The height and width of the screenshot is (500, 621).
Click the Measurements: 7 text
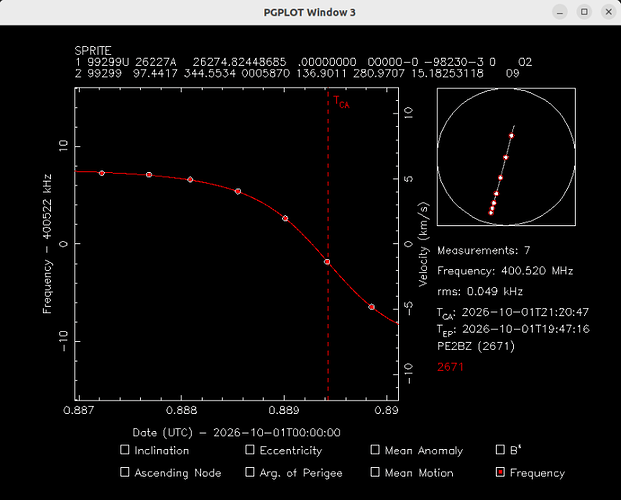coord(484,250)
